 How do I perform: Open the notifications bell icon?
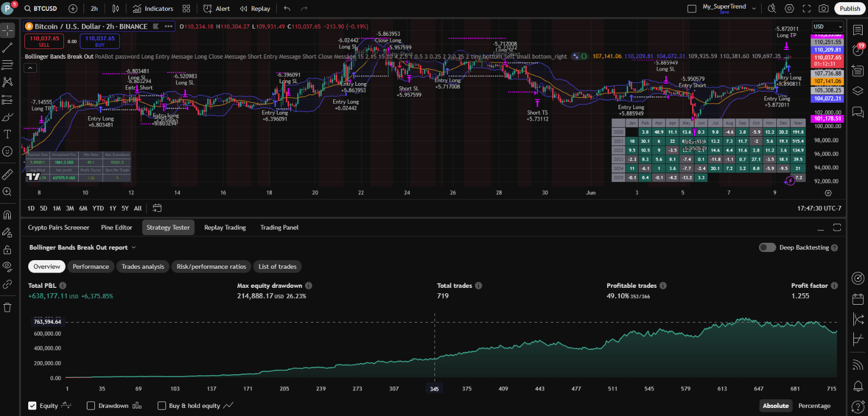[858, 386]
